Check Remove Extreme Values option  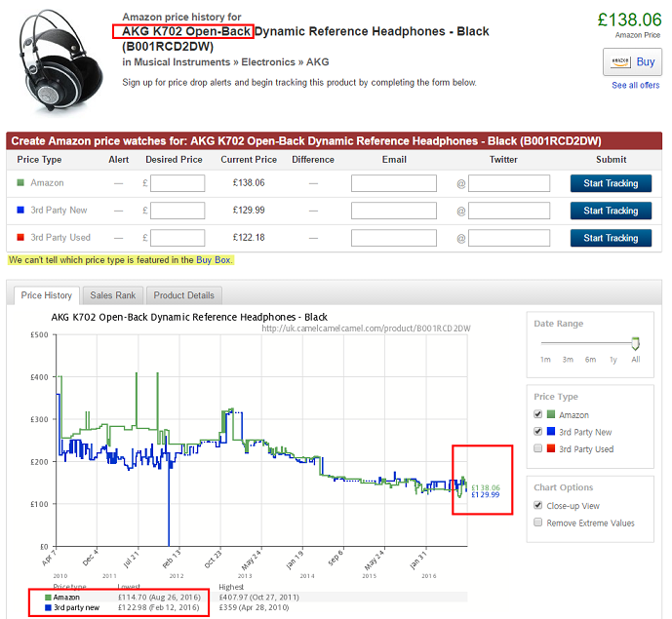pyautogui.click(x=539, y=522)
